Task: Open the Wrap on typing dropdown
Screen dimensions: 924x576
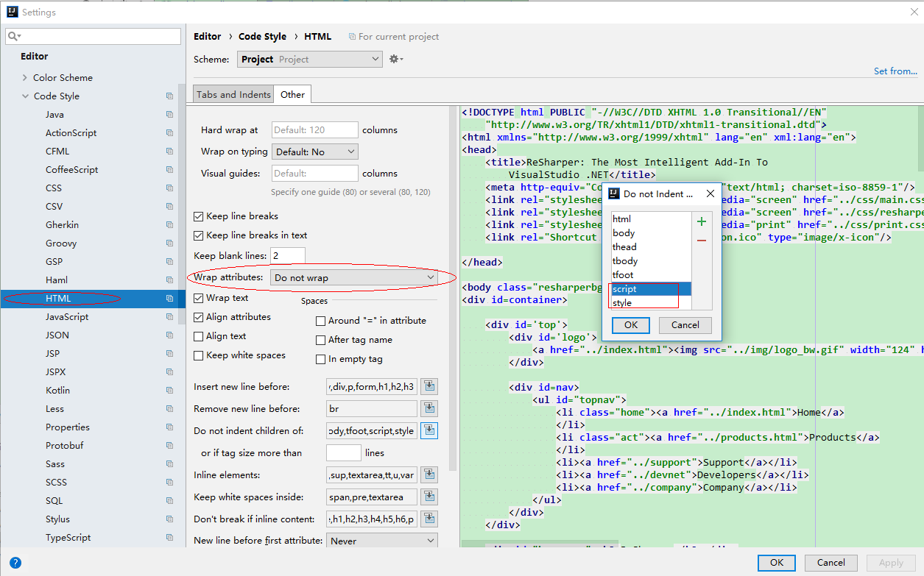Action: (315, 152)
